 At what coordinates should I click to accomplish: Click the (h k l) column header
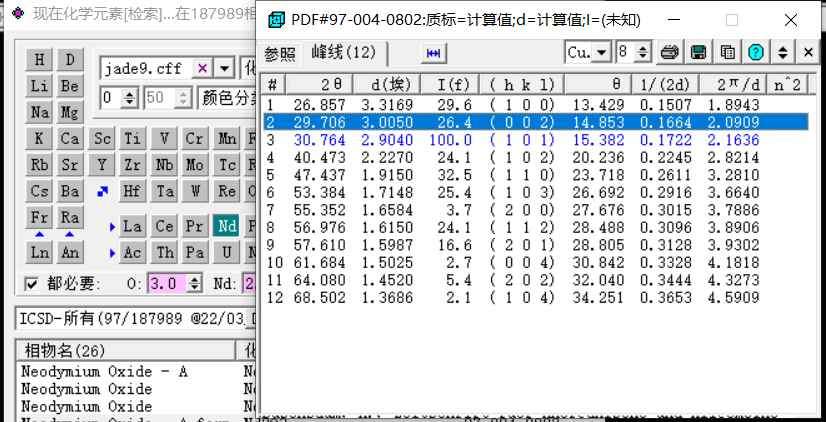pyautogui.click(x=522, y=84)
